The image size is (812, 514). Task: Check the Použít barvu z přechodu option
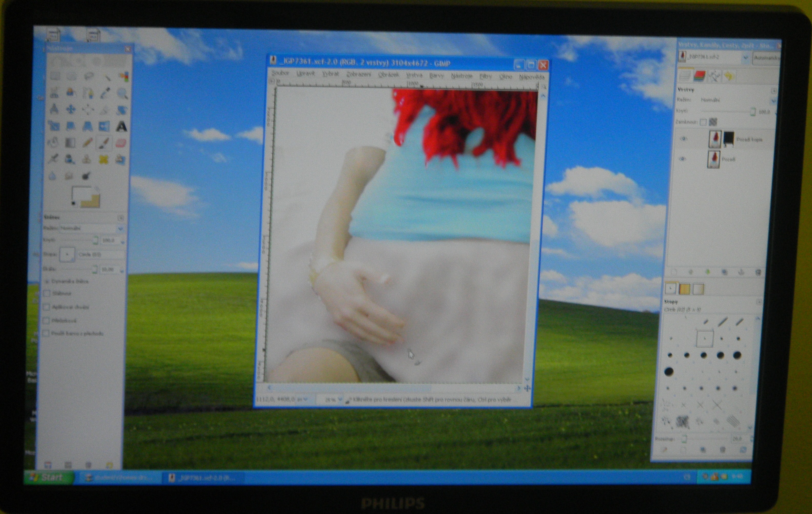[46, 334]
